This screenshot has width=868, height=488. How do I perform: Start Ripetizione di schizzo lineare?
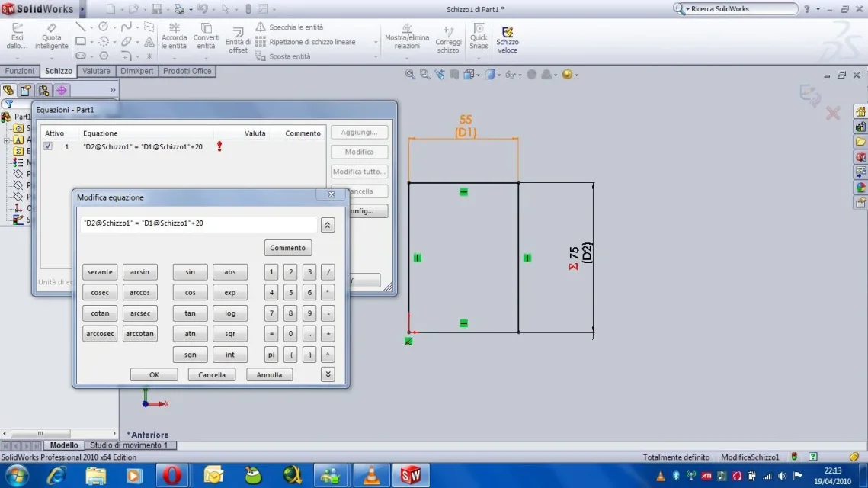click(x=306, y=42)
